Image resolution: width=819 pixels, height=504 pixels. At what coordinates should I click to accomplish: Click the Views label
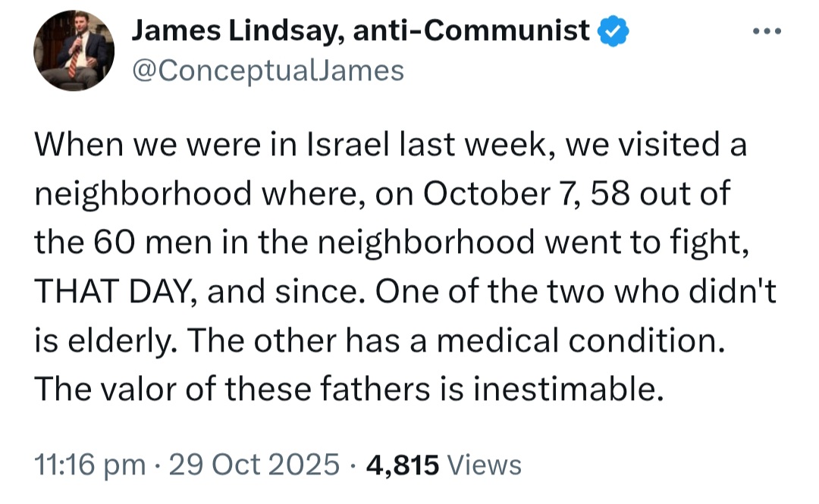click(x=485, y=465)
